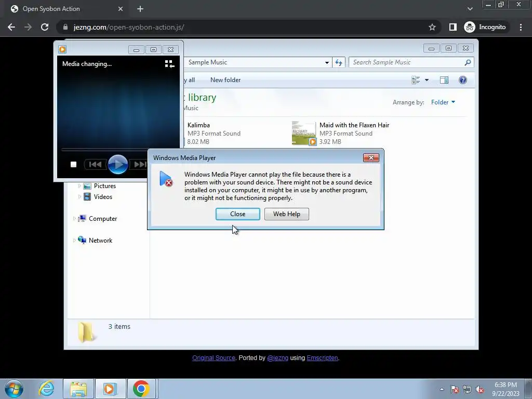Follow the Original Source link
This screenshot has width=532, height=399.
click(x=214, y=358)
